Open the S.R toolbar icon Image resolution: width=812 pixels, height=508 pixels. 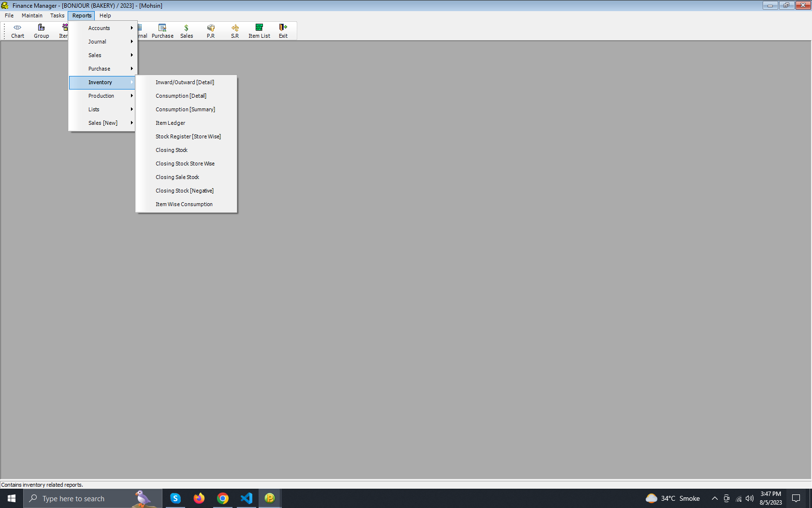click(235, 31)
